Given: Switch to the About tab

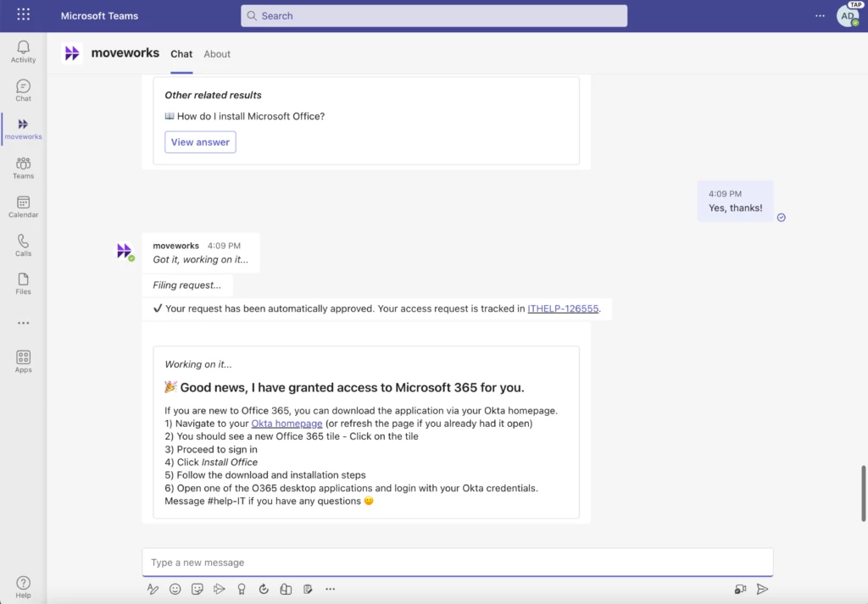Looking at the screenshot, I should (217, 53).
